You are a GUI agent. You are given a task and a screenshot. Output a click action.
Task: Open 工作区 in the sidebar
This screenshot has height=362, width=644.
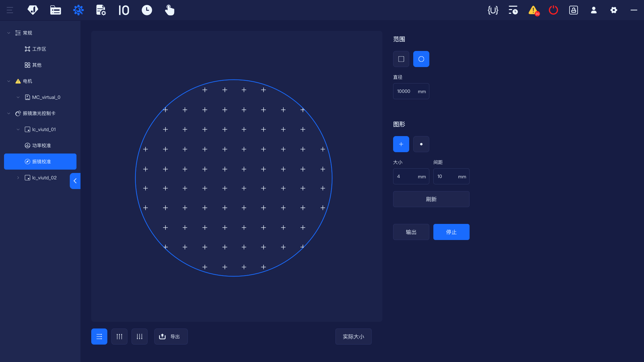[x=39, y=49]
